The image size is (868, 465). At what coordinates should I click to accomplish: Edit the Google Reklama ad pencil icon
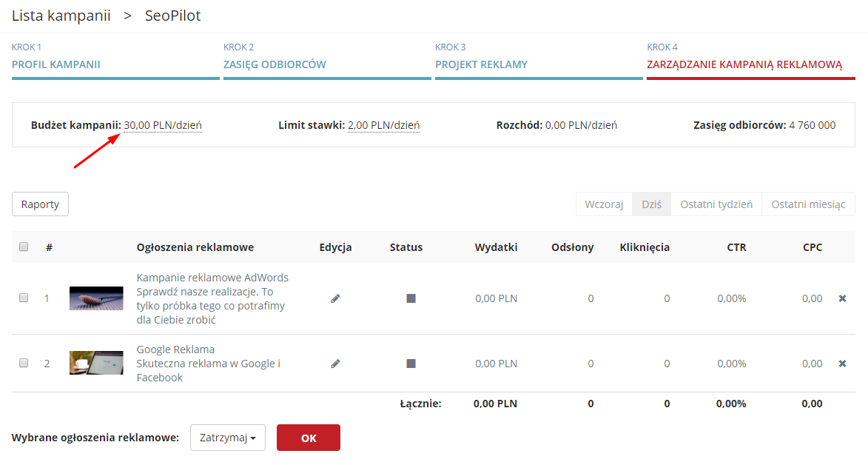(x=335, y=364)
